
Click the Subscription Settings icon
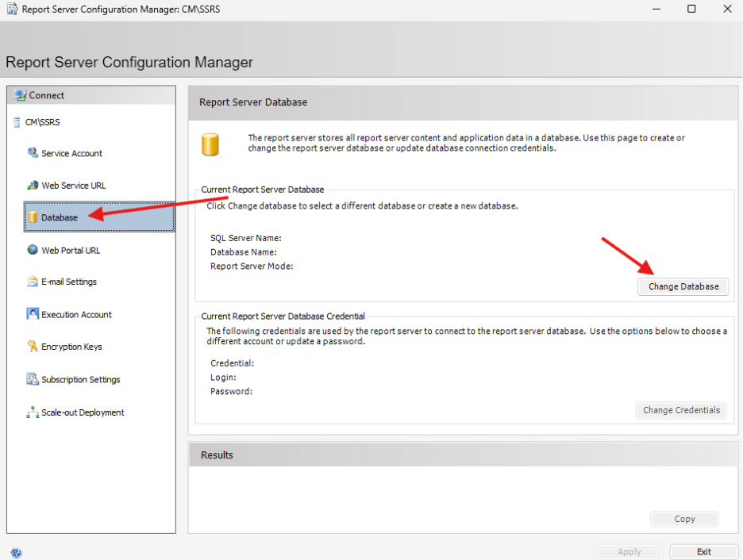[33, 379]
